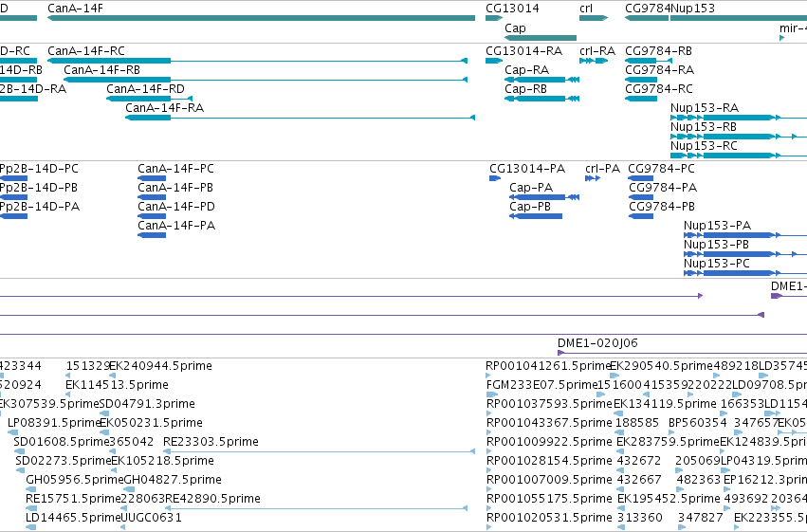Click the teal Cap gene bar glyph

(x=541, y=38)
